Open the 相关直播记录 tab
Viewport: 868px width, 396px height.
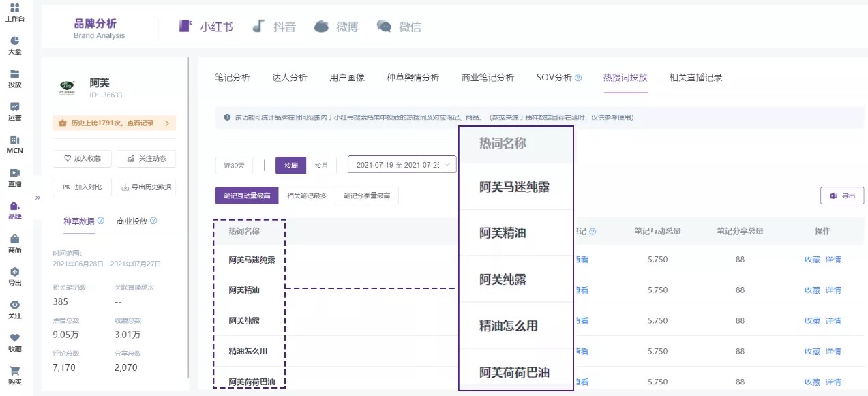coord(695,78)
